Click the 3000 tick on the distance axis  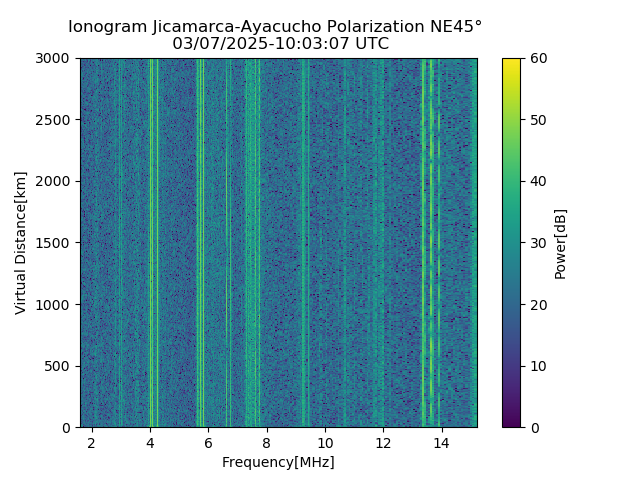(53, 59)
